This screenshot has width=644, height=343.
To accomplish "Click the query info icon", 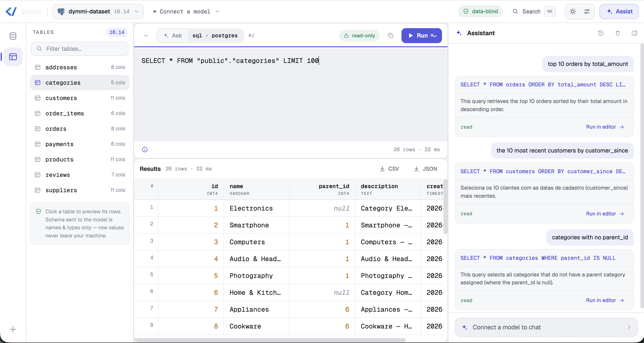I will 145,150.
